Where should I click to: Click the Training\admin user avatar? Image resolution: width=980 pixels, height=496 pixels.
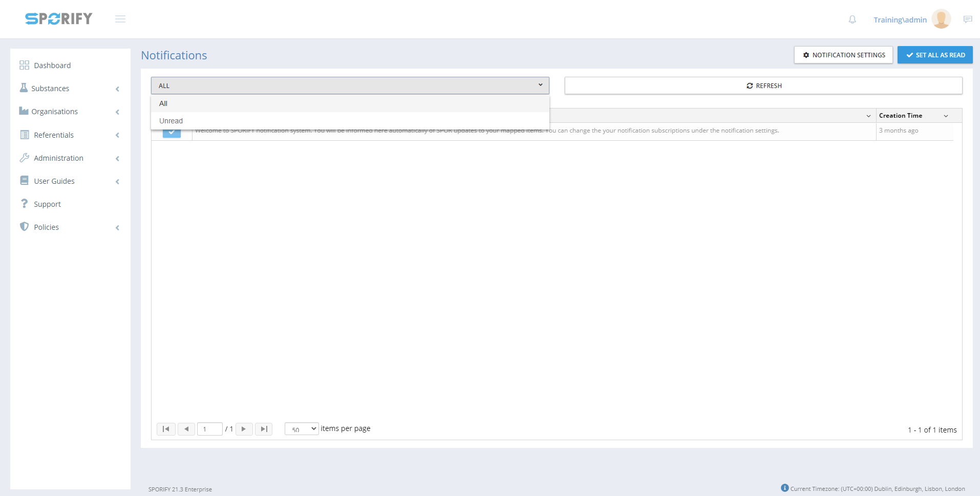coord(941,19)
